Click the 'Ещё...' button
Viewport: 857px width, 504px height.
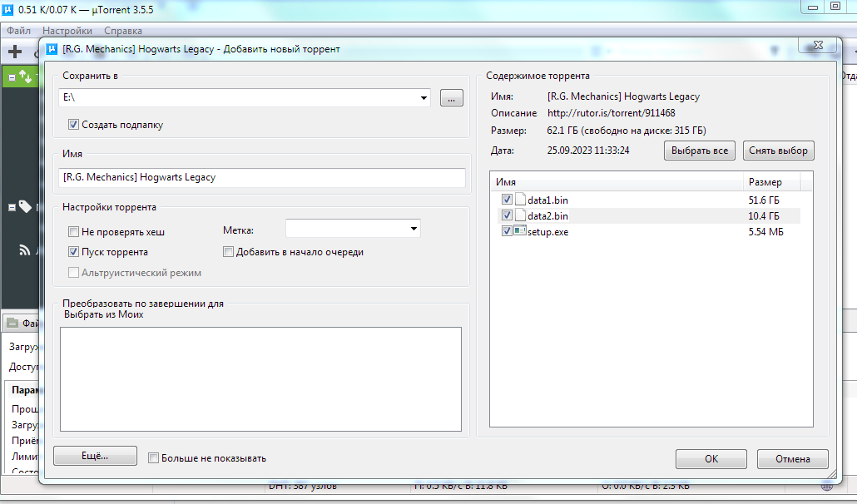pos(95,456)
